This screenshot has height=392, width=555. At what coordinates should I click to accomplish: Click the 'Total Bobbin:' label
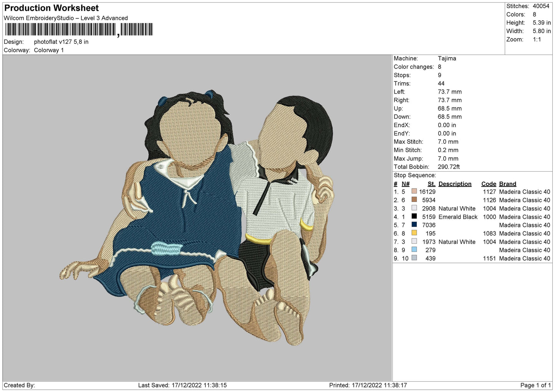(x=411, y=167)
